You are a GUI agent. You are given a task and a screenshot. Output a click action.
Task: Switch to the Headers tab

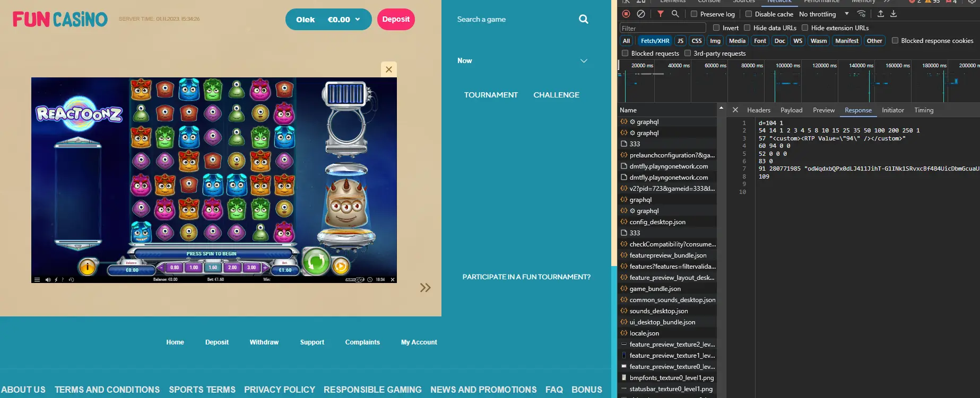(x=759, y=110)
